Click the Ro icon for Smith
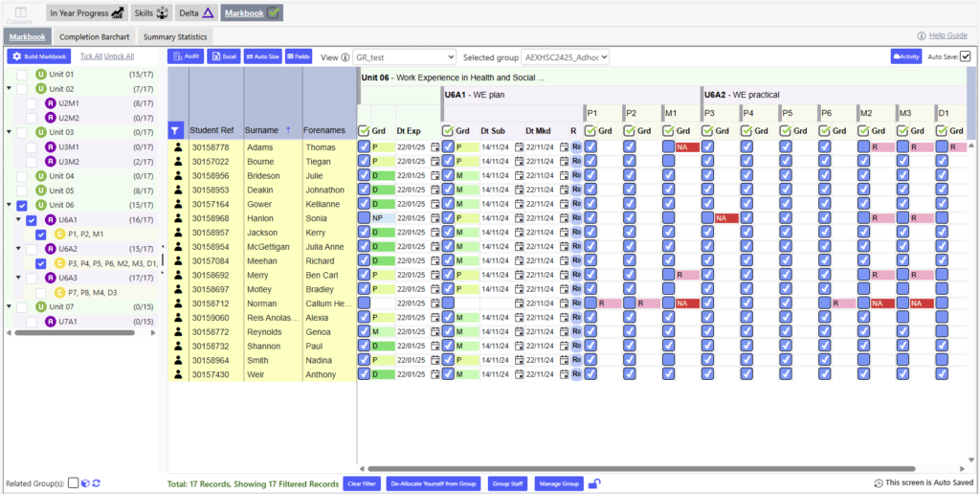Viewport: 980px width, 494px height. click(577, 360)
